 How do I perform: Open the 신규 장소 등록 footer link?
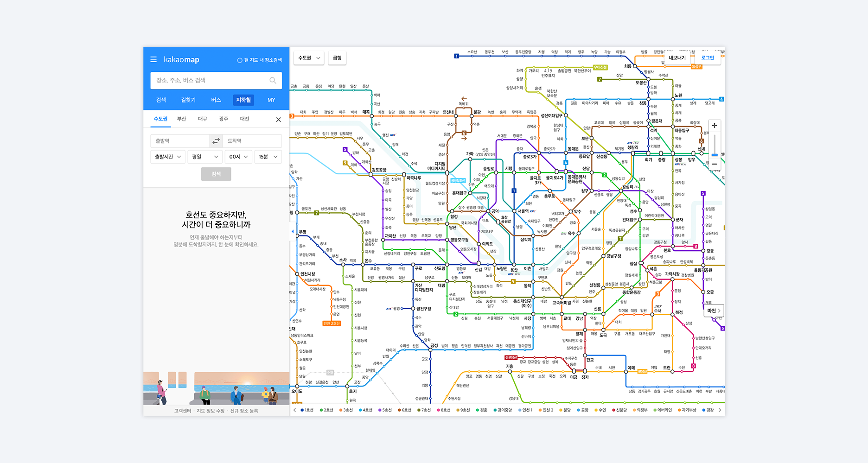pos(244,411)
